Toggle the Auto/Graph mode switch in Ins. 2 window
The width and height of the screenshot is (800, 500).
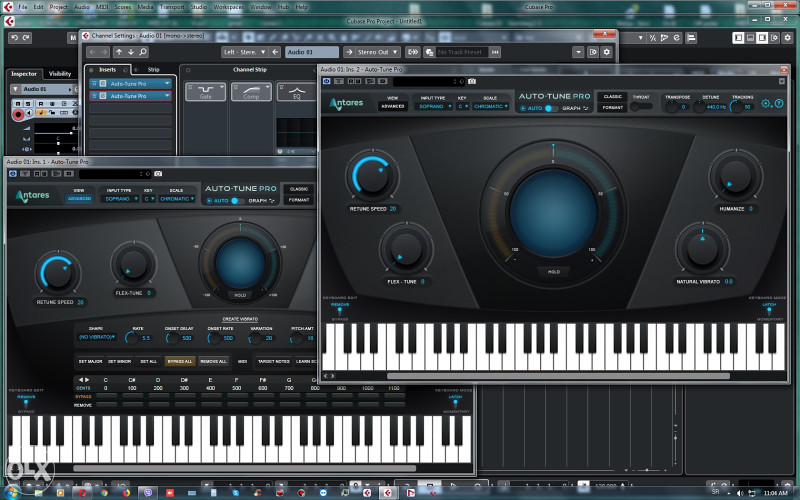pyautogui.click(x=551, y=108)
